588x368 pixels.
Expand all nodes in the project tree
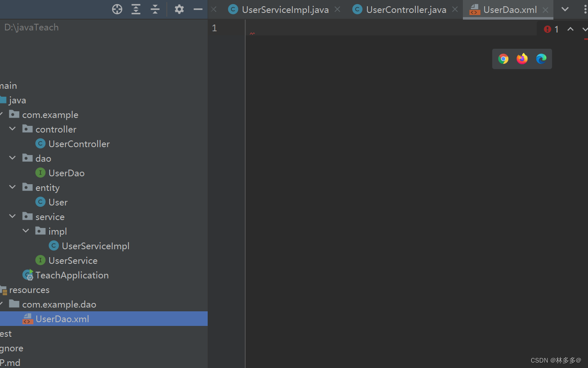[x=136, y=9]
